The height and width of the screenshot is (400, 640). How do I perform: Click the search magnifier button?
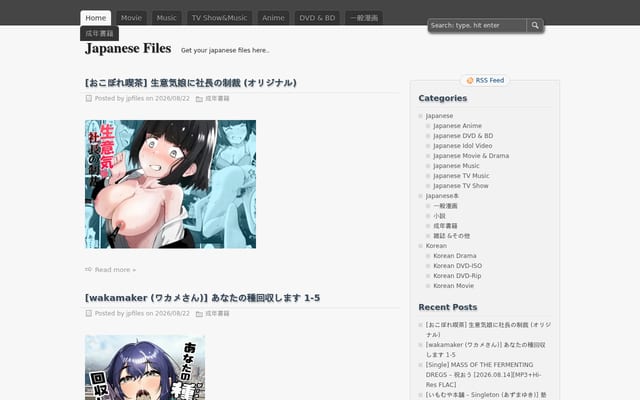point(535,25)
